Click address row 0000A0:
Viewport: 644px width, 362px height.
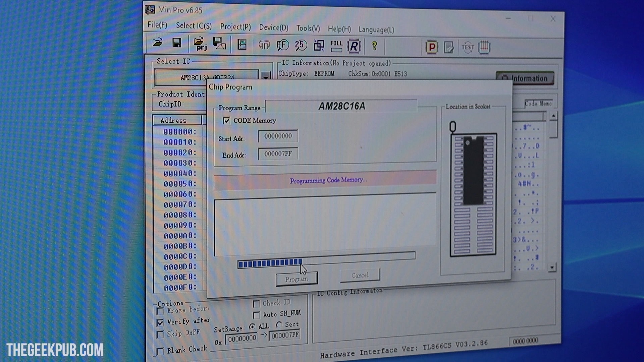180,236
